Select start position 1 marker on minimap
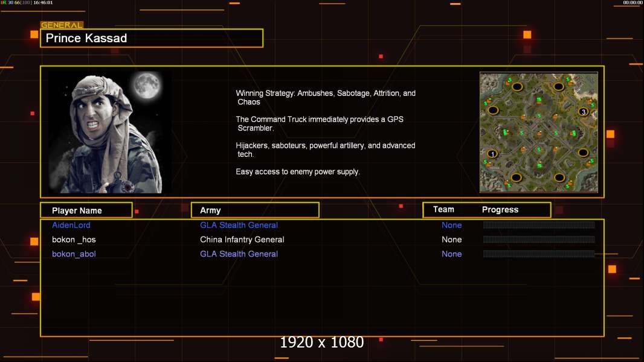644x362 pixels. tap(492, 154)
